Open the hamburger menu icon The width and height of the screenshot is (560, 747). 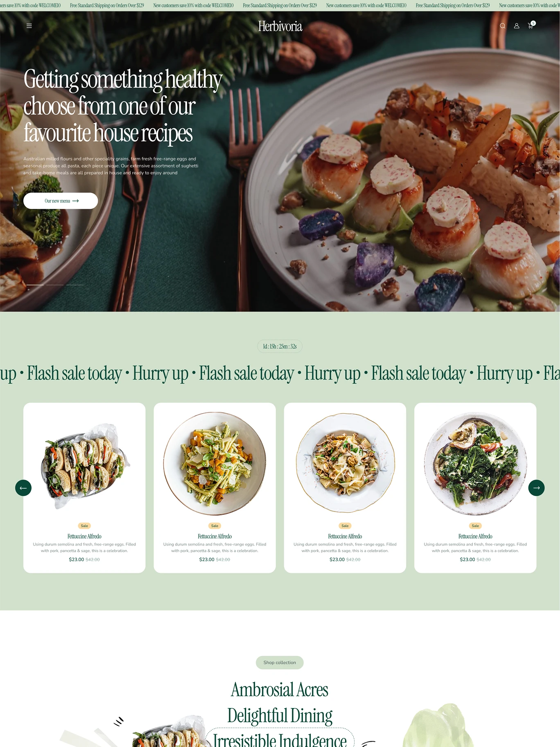coord(29,26)
